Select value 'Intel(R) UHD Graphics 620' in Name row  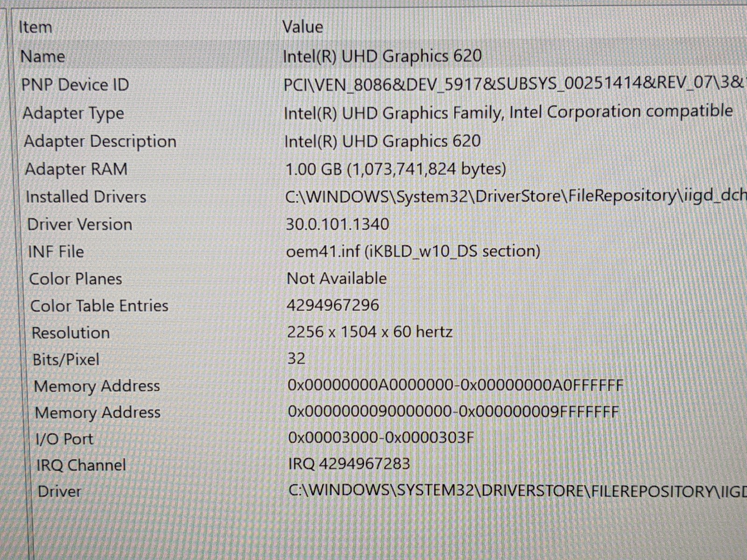coord(382,56)
